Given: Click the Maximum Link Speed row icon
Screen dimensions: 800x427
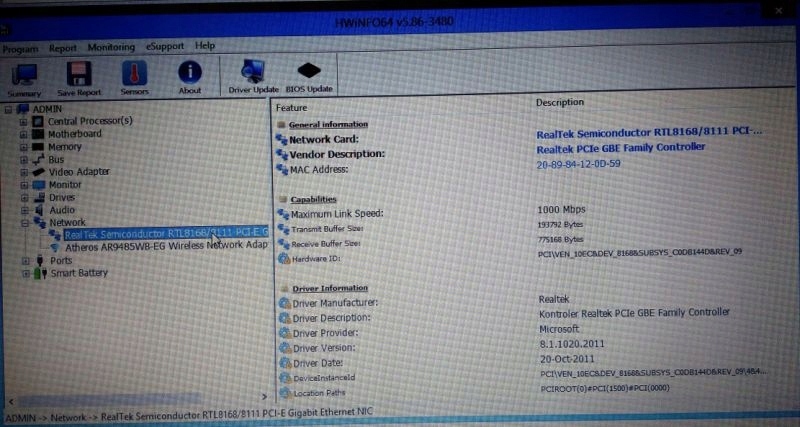Looking at the screenshot, I should (x=283, y=214).
